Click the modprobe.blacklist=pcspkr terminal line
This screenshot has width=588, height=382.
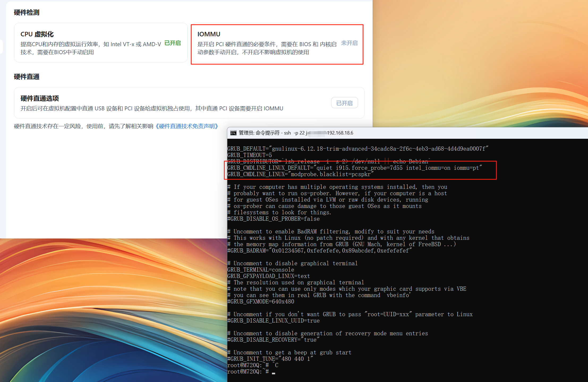[300, 174]
